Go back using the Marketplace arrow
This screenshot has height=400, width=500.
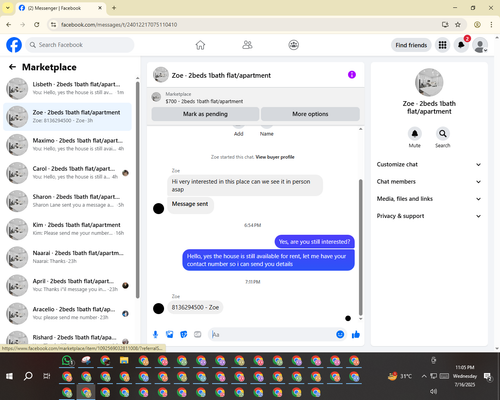coord(12,67)
